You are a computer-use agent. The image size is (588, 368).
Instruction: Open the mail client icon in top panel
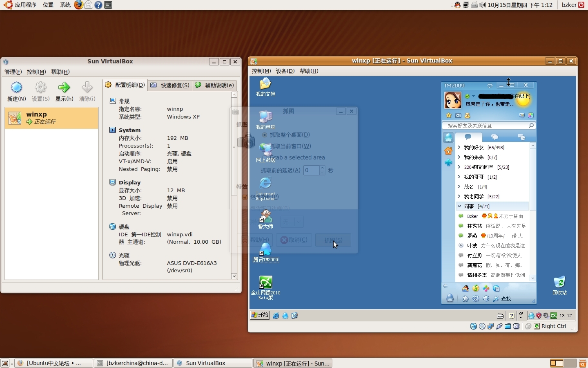88,5
